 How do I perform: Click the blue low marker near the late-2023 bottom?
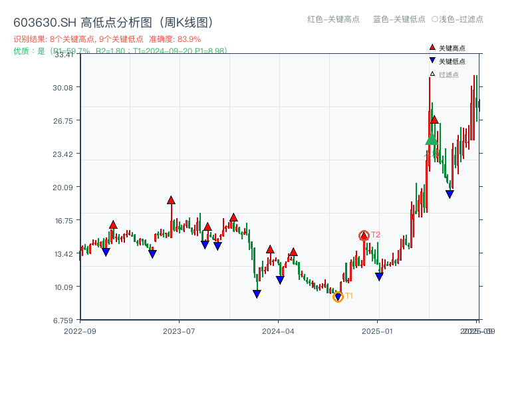coord(256,294)
